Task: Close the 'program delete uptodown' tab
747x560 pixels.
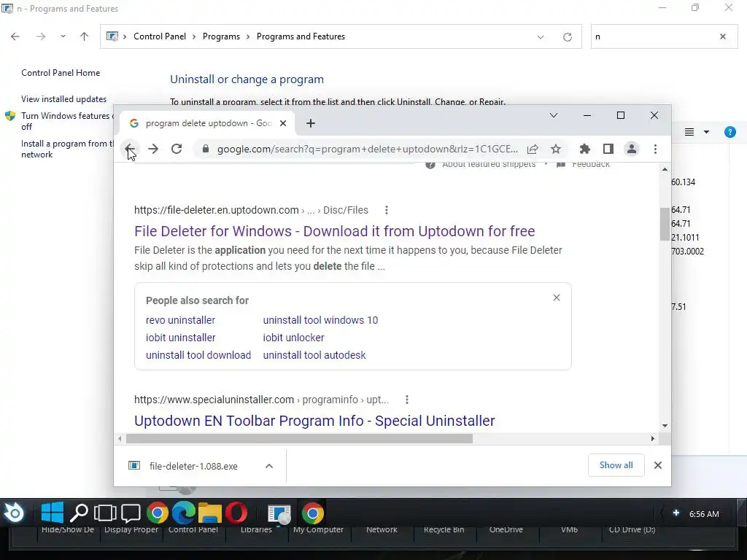Action: [283, 123]
